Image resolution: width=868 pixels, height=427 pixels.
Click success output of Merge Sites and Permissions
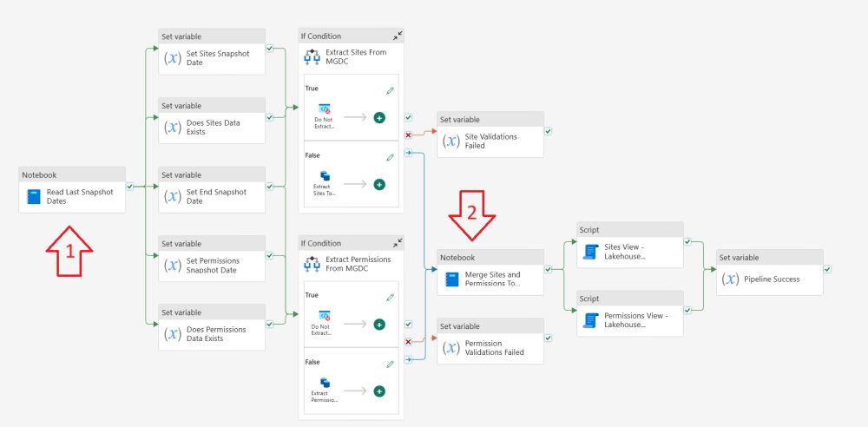point(548,269)
